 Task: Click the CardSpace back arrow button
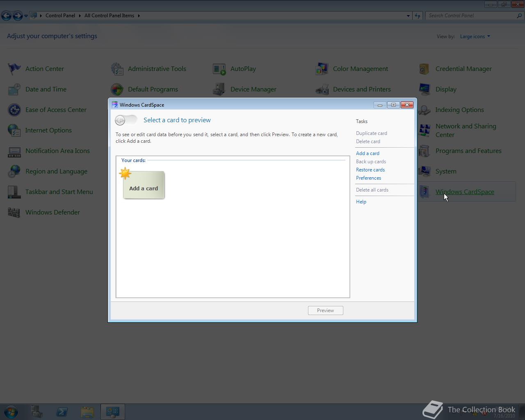pyautogui.click(x=120, y=120)
